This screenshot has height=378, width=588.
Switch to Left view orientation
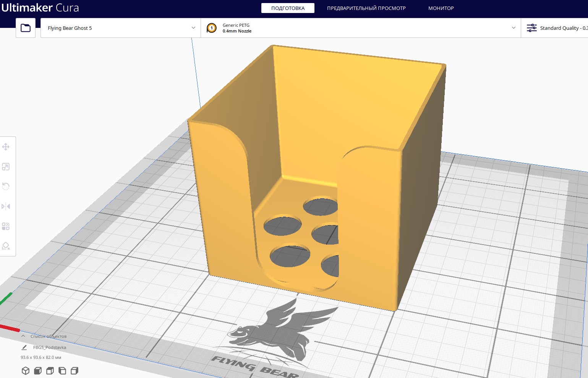pos(62,371)
